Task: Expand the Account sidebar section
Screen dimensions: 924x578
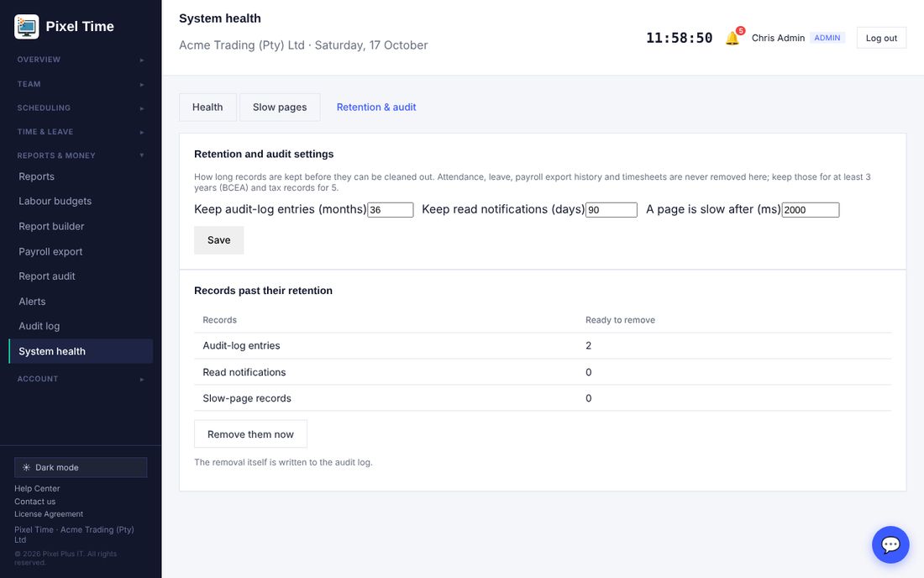Action: [x=81, y=379]
